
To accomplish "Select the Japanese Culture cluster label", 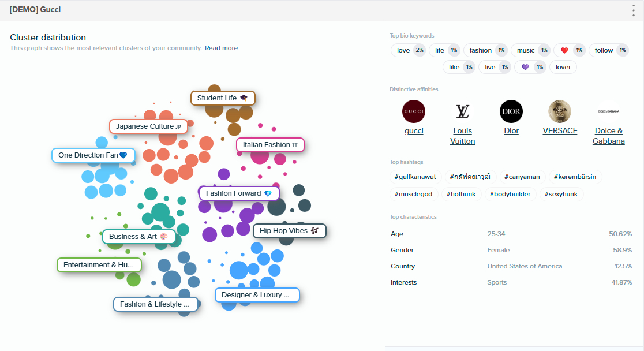I will [x=148, y=126].
